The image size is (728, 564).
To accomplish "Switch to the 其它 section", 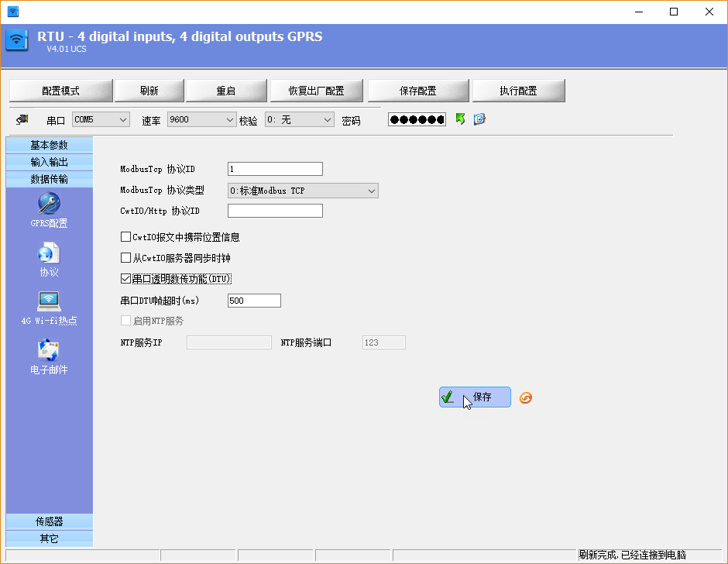I will click(50, 538).
